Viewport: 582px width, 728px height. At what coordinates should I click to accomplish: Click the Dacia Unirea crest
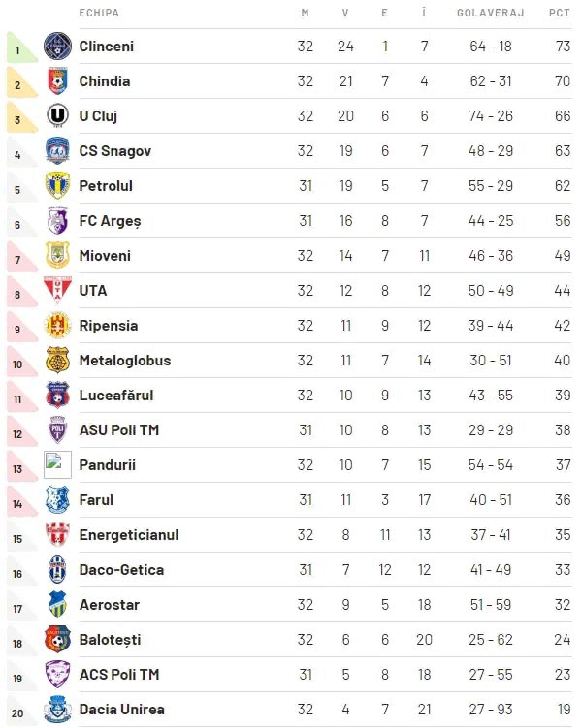58,709
